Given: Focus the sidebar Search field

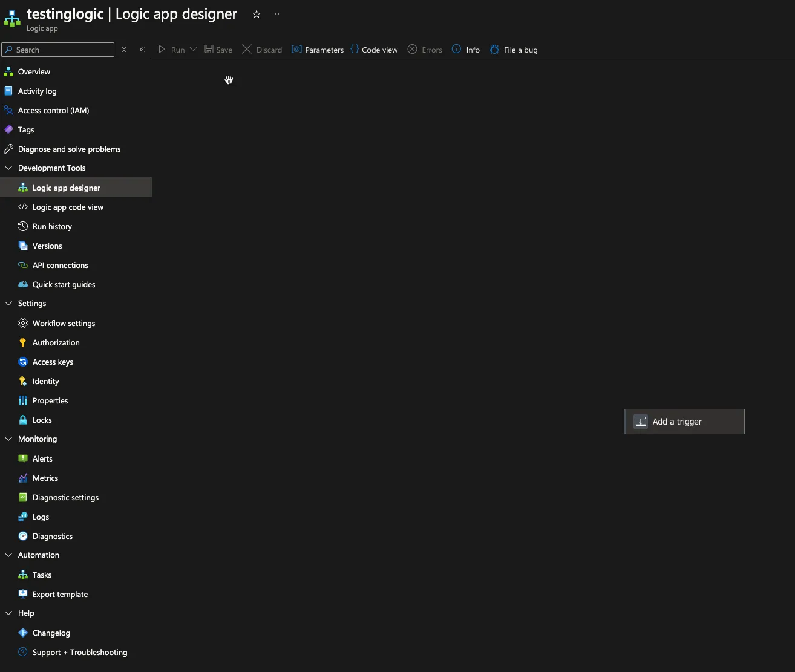Looking at the screenshot, I should 58,50.
